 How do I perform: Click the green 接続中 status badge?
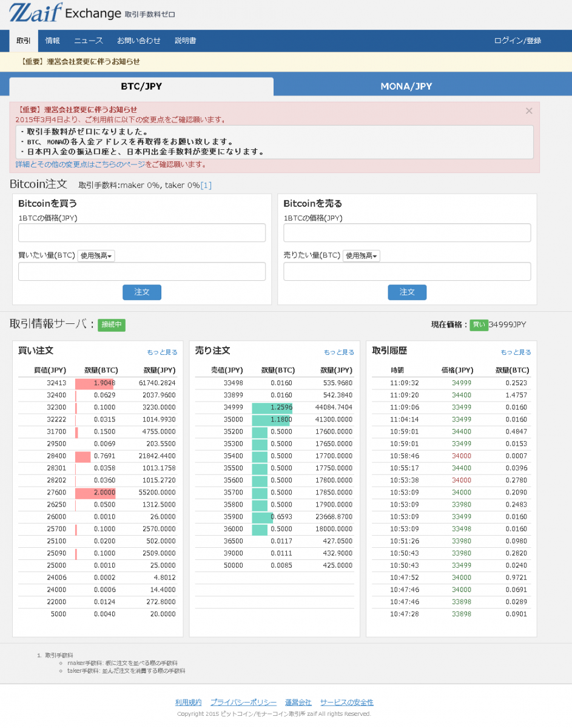[112, 325]
